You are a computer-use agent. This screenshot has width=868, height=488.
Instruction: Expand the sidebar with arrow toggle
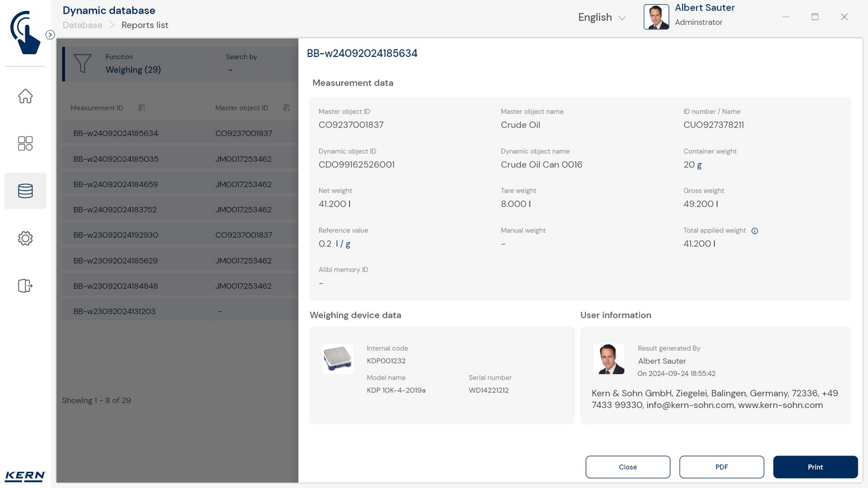click(50, 35)
